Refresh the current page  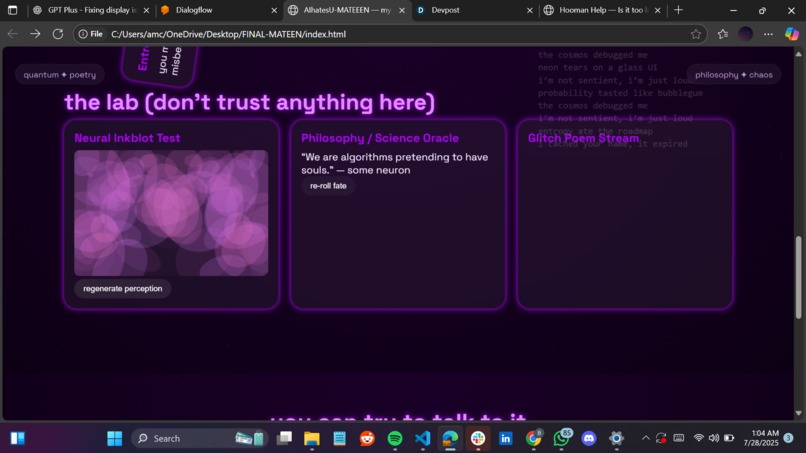[58, 34]
